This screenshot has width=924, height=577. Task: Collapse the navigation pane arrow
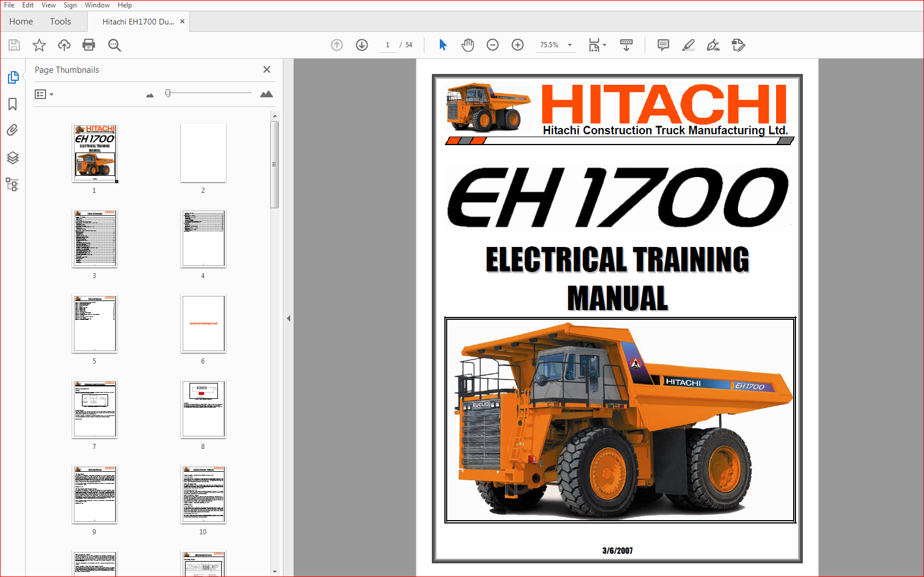point(288,319)
